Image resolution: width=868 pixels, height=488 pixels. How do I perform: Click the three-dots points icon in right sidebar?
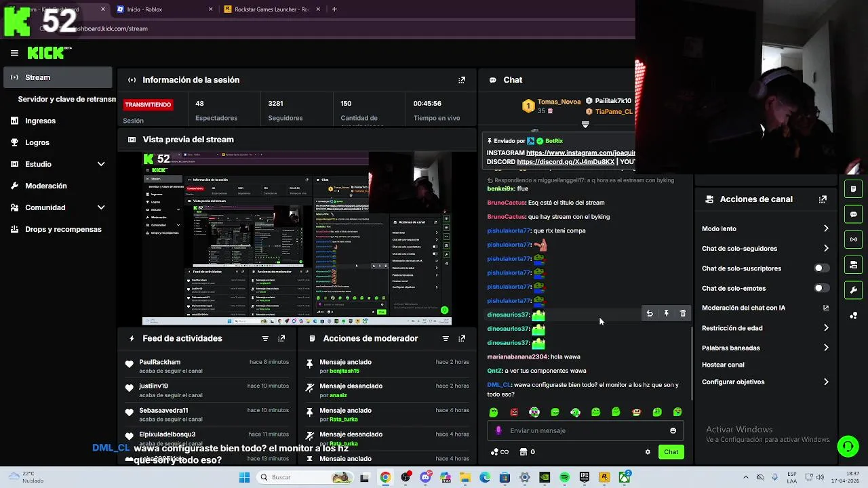853,315
